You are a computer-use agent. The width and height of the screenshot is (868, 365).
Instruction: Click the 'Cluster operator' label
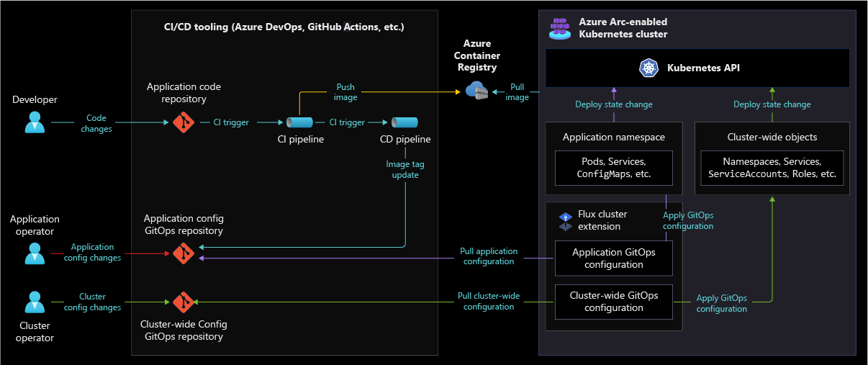click(x=35, y=332)
